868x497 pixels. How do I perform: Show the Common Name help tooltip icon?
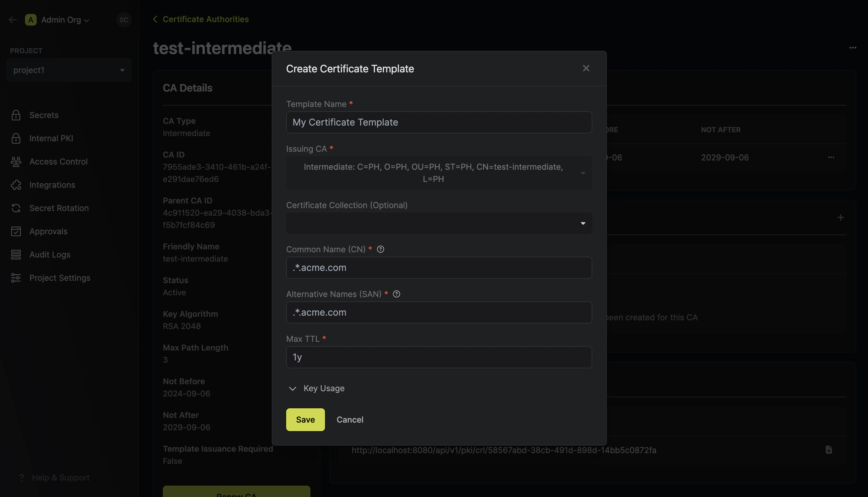(x=380, y=250)
